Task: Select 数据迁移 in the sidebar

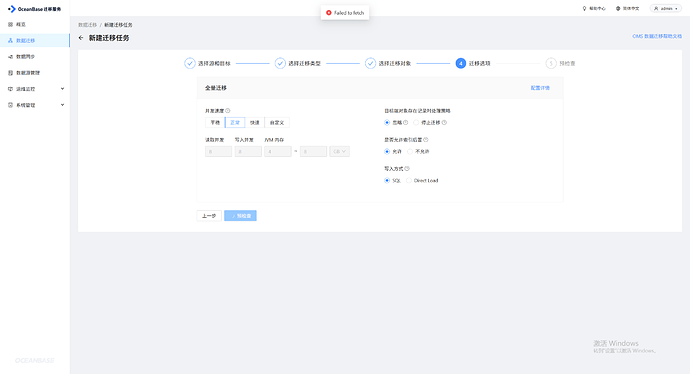Action: click(35, 40)
